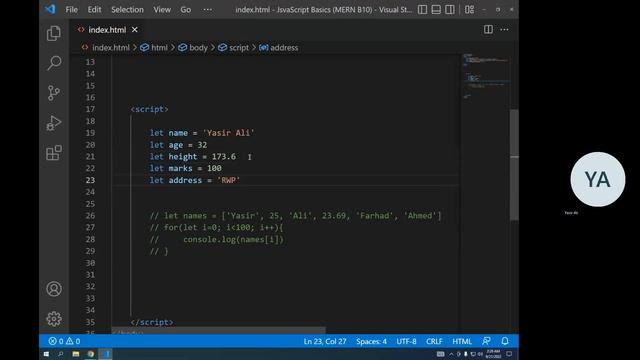Click the vertical scrollbar thumb
This screenshot has width=640, height=360.
pyautogui.click(x=514, y=165)
